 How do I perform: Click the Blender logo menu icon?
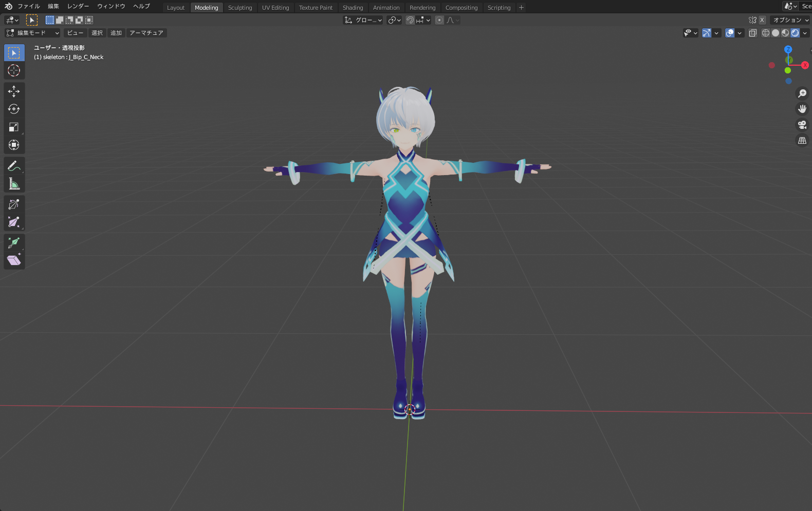(8, 6)
